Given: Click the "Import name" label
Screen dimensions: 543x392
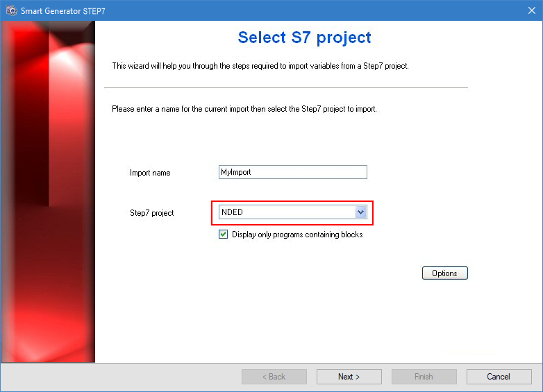Looking at the screenshot, I should tap(150, 173).
